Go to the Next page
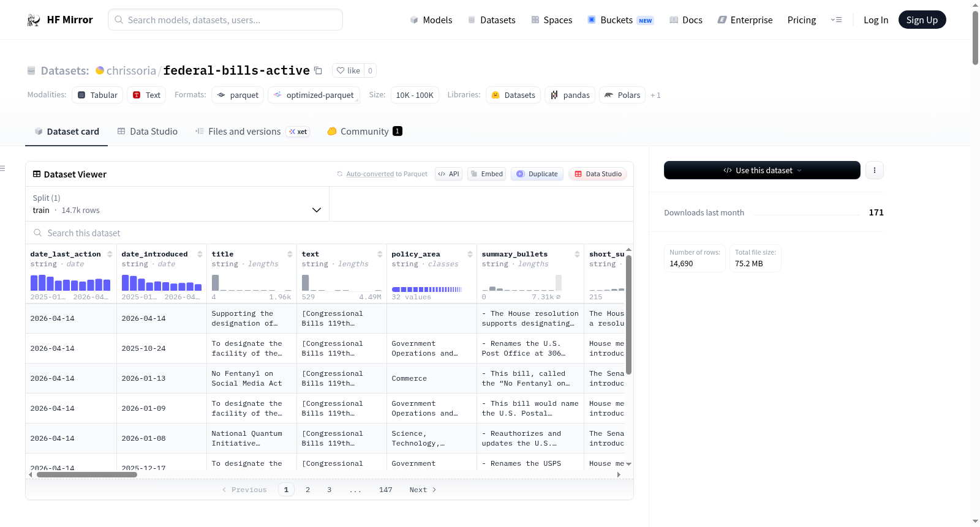The image size is (980, 527). [423, 490]
